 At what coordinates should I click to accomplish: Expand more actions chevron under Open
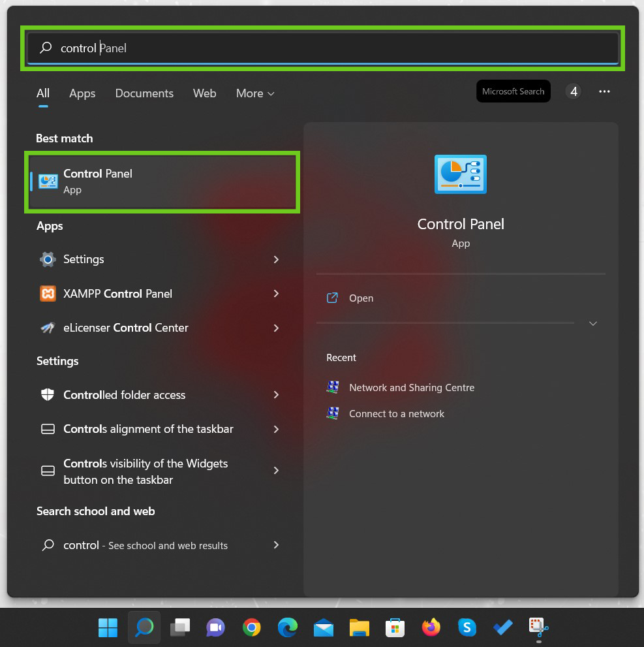[592, 324]
